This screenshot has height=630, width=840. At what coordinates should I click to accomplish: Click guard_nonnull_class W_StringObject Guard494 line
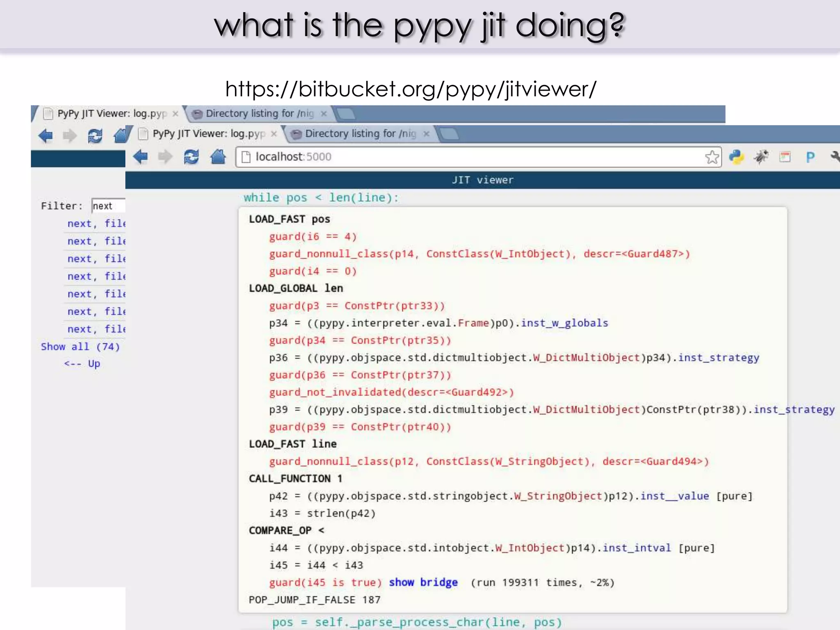pos(489,461)
